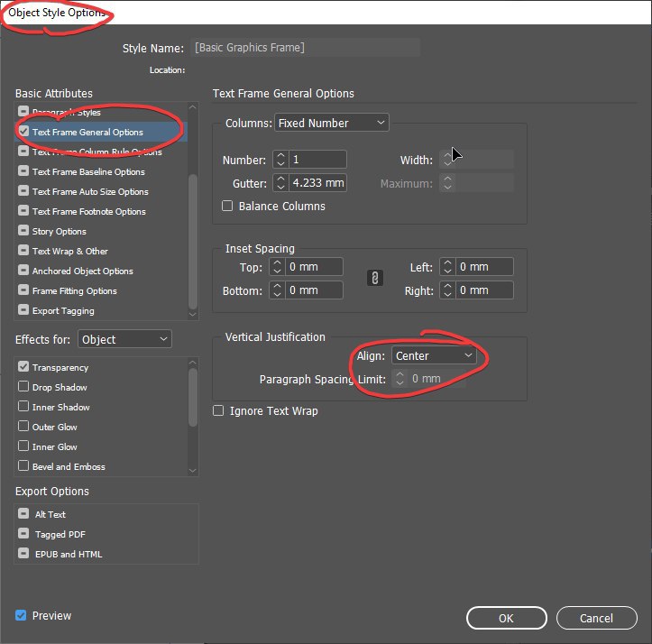Screen dimensions: 652x644
Task: Select Frame Fitting Options row
Action: [101, 290]
